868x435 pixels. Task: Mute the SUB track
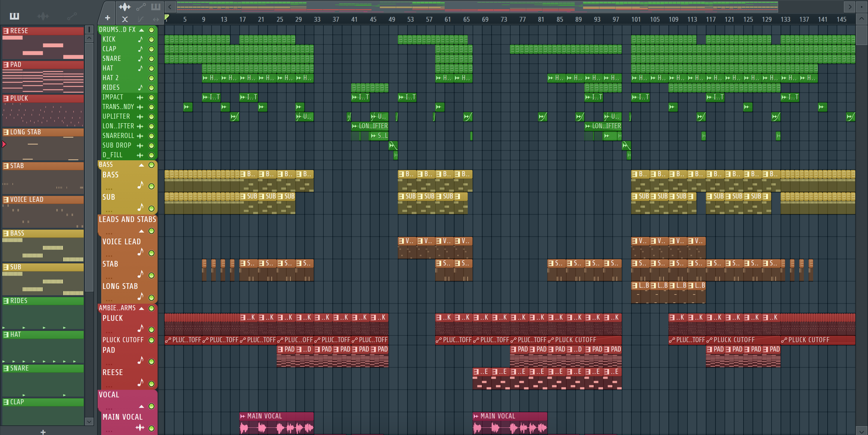[x=152, y=208]
